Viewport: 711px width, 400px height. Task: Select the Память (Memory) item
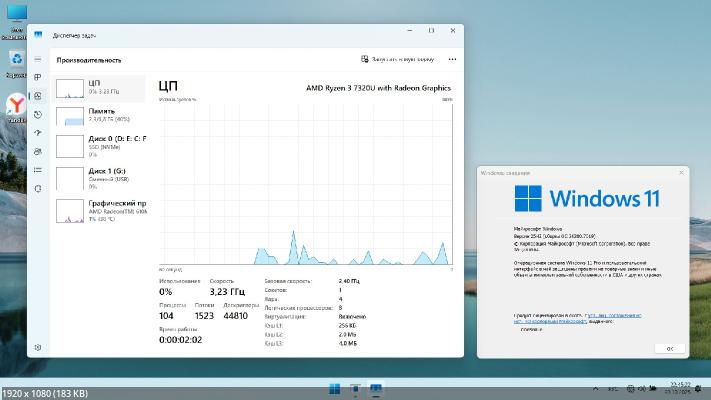click(x=100, y=116)
